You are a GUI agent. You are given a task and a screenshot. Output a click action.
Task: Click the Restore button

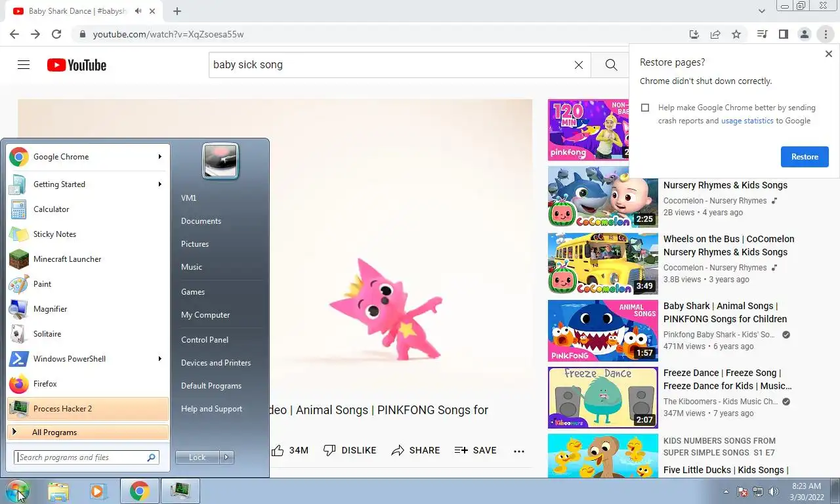pyautogui.click(x=805, y=157)
